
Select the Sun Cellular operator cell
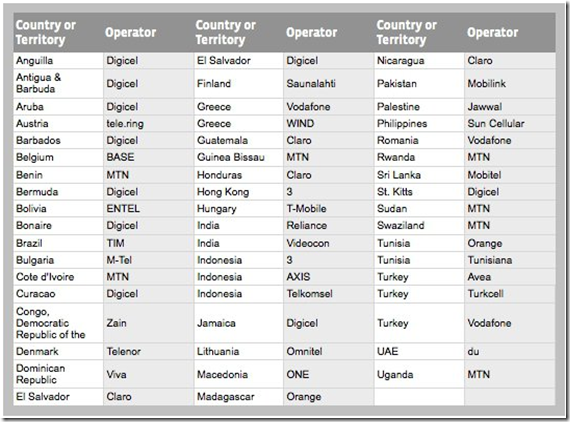[x=510, y=124]
